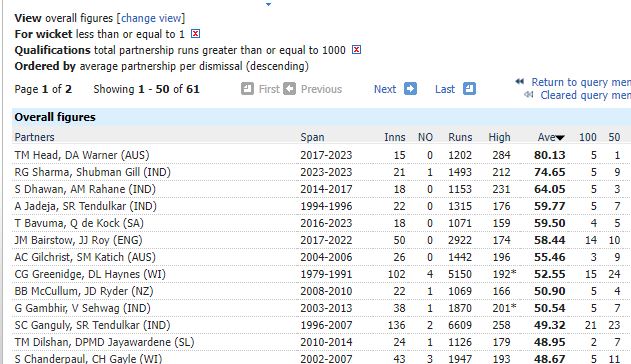
Task: Click runs value 2922
Action: 460,240
